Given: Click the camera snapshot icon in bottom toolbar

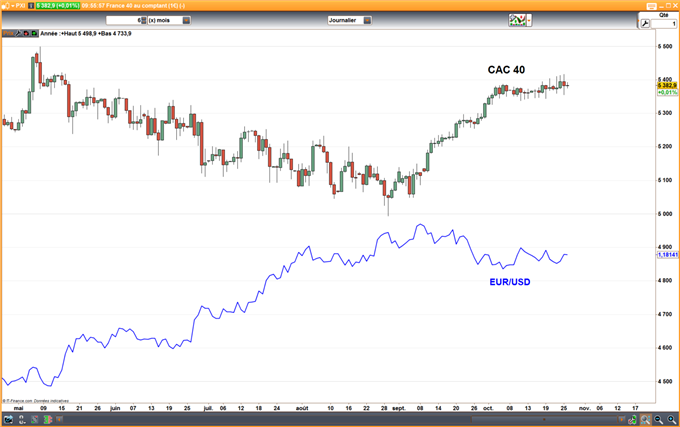Looking at the screenshot, I should coord(9,419).
